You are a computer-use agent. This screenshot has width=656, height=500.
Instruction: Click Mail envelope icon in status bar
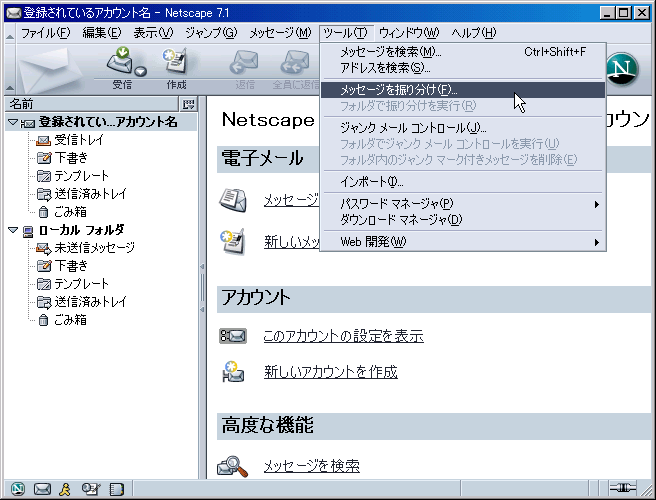42,489
